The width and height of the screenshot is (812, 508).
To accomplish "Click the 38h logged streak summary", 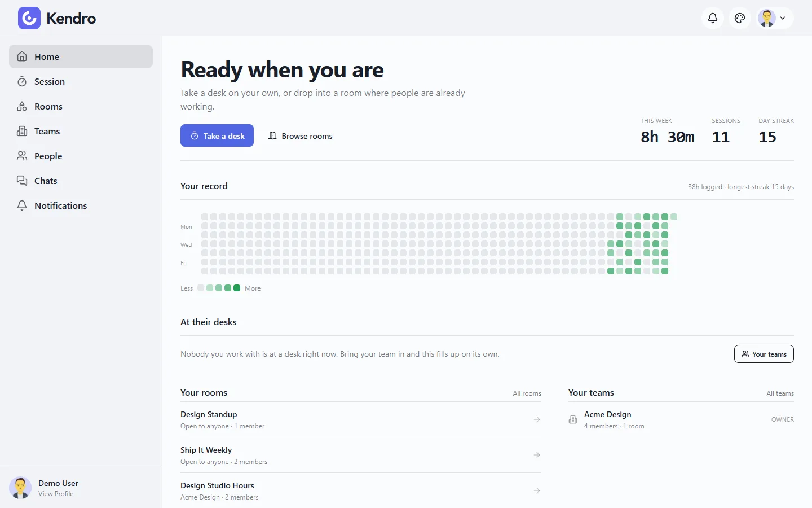I will pyautogui.click(x=741, y=187).
